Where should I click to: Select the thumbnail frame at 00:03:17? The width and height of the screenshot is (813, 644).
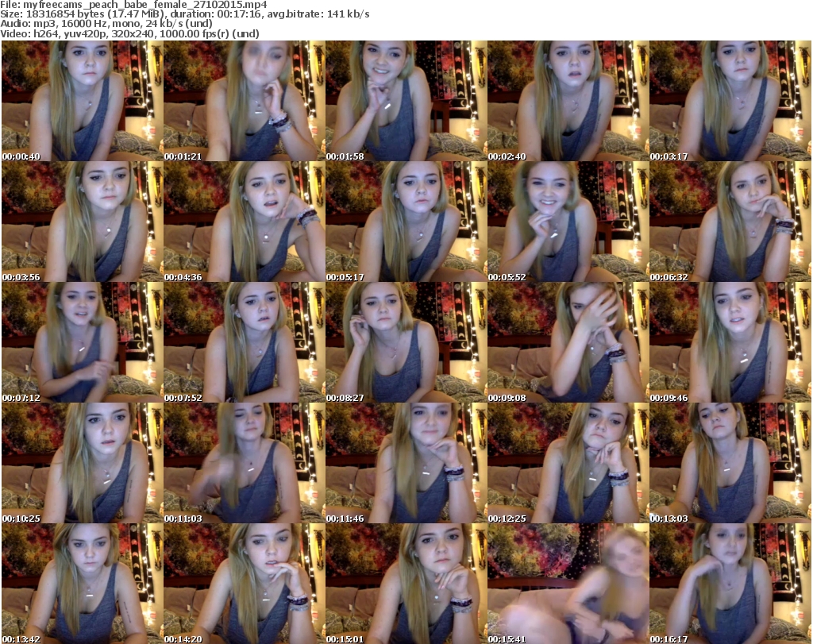(x=730, y=101)
